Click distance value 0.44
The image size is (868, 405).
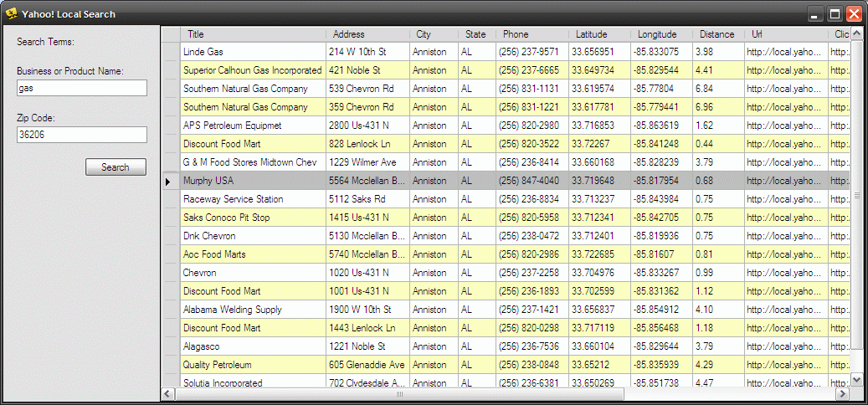coord(718,144)
